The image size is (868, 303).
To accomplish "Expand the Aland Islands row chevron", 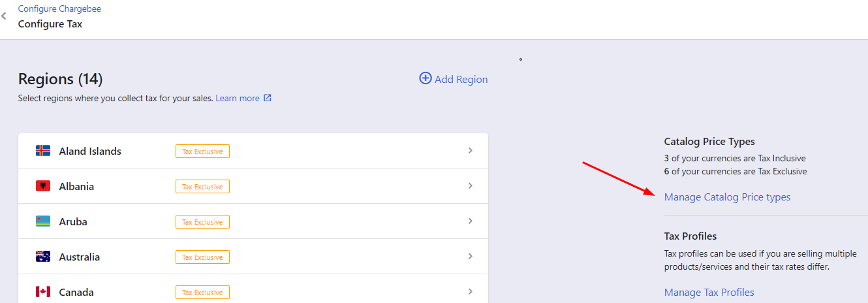I will tap(470, 151).
